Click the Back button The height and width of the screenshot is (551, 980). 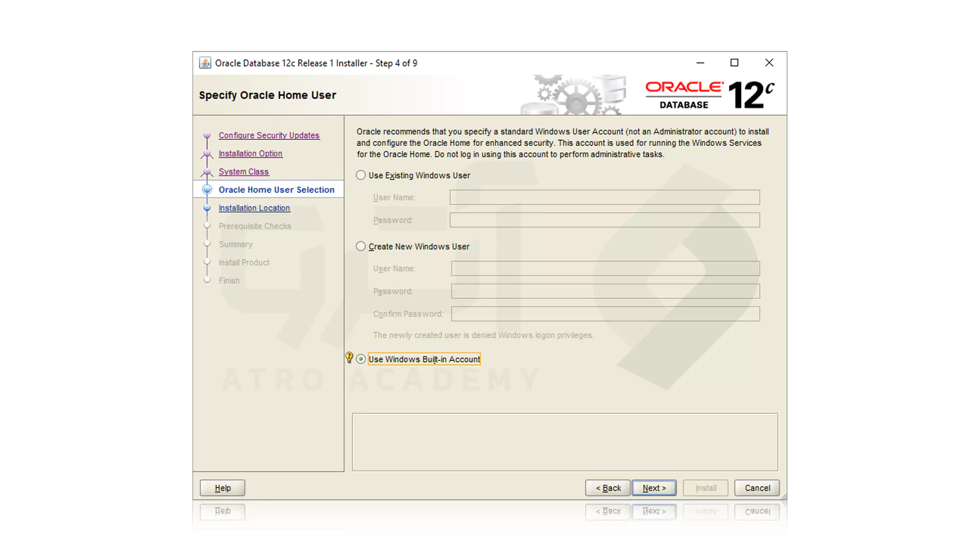pyautogui.click(x=607, y=488)
